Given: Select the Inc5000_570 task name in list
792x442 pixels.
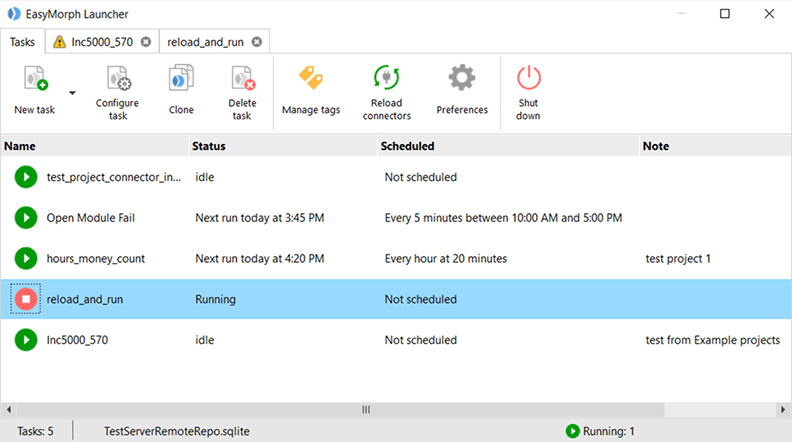Looking at the screenshot, I should (77, 340).
